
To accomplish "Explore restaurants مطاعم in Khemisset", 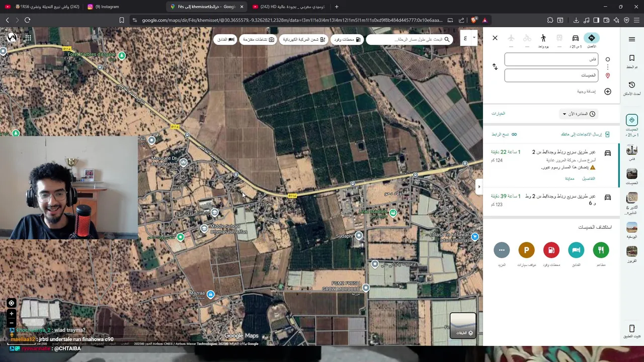I will (x=601, y=250).
